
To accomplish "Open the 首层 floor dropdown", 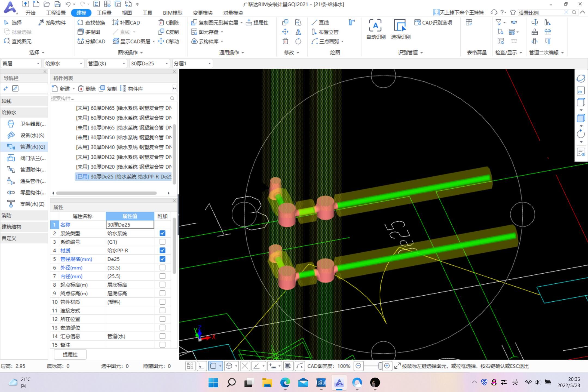I will [21, 64].
